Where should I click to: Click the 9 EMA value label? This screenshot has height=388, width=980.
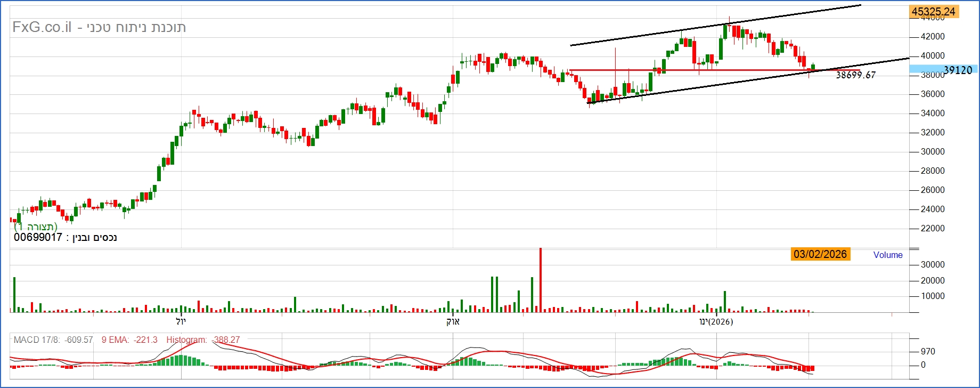click(129, 339)
